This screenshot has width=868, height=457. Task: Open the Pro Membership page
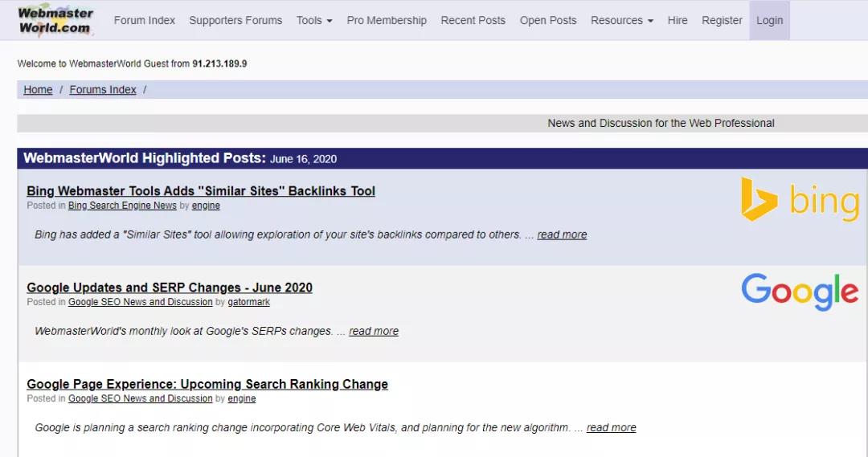(387, 20)
